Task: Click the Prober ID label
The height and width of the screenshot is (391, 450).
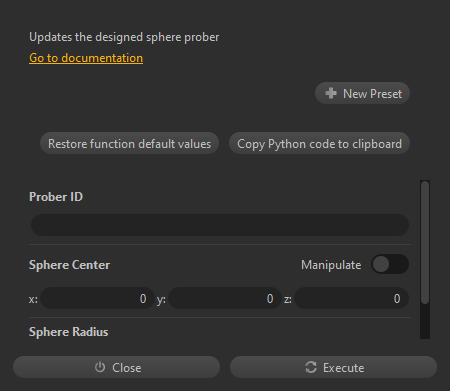Action: (56, 197)
